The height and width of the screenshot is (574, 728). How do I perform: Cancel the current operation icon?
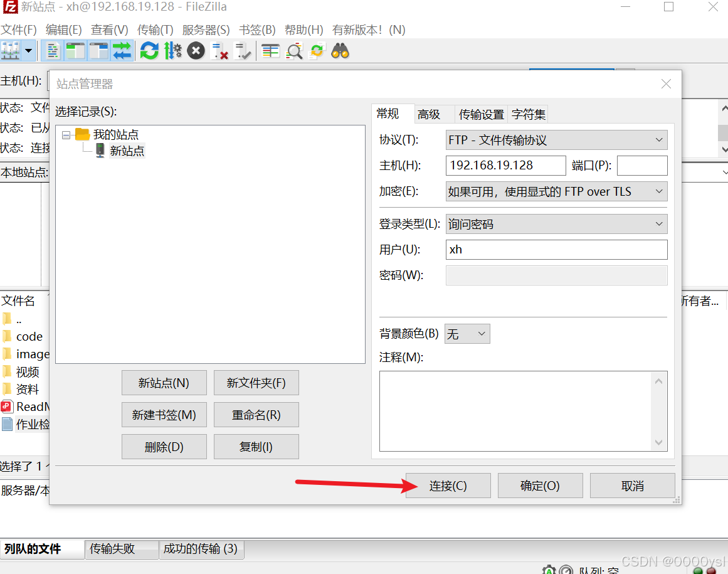(x=196, y=51)
